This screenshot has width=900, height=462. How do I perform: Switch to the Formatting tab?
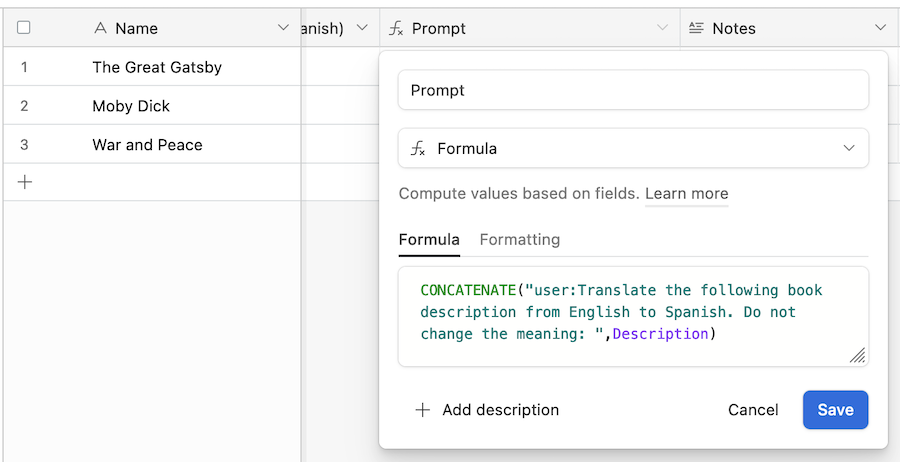pos(519,239)
